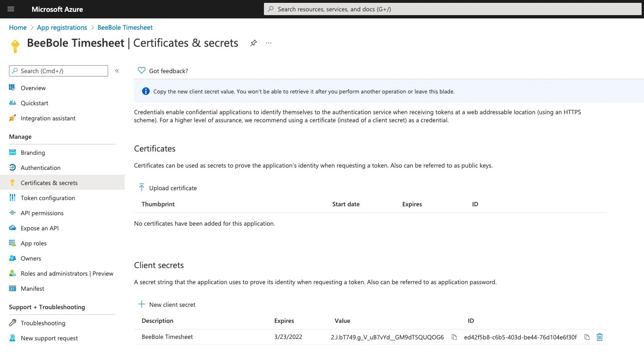Image resolution: width=644 pixels, height=363 pixels.
Task: Click the Certificates heading
Action: click(x=155, y=149)
